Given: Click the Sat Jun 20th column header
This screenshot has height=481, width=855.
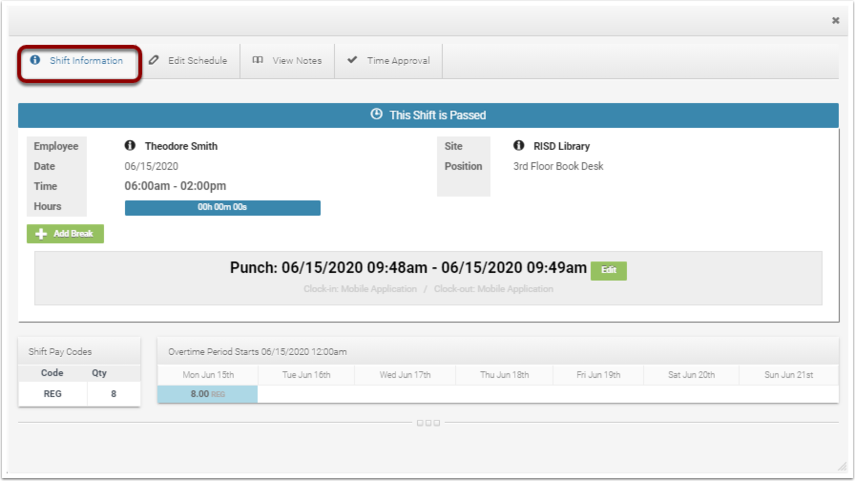Looking at the screenshot, I should pos(691,375).
